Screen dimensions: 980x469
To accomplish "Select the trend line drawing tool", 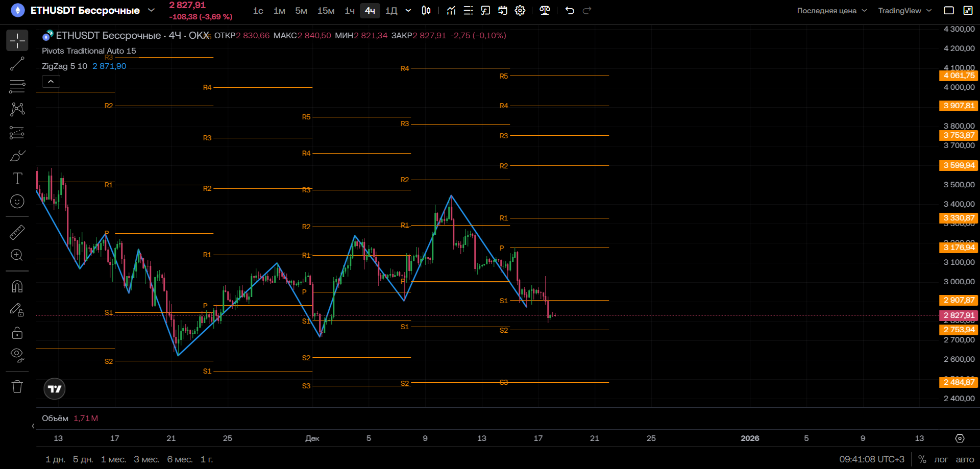I will (x=17, y=64).
